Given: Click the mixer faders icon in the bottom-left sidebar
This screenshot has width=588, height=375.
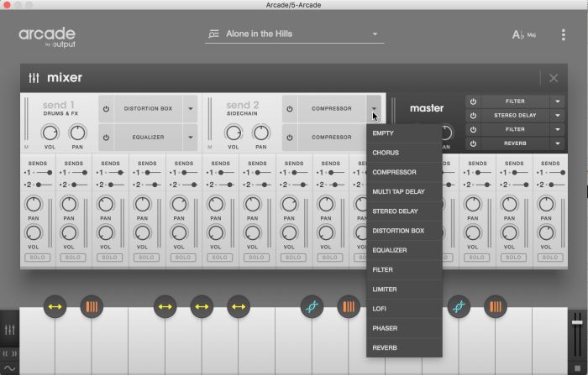Looking at the screenshot, I should point(9,330).
